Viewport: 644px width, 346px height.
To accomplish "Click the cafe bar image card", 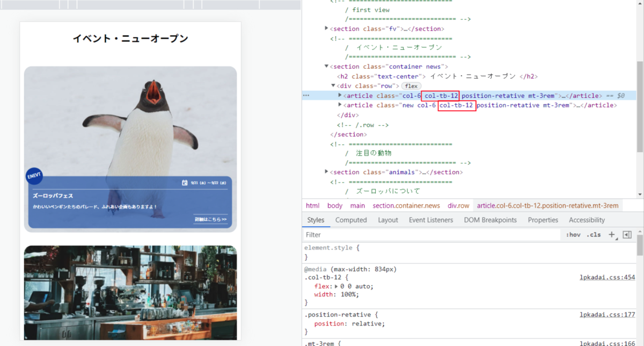I will (x=130, y=292).
